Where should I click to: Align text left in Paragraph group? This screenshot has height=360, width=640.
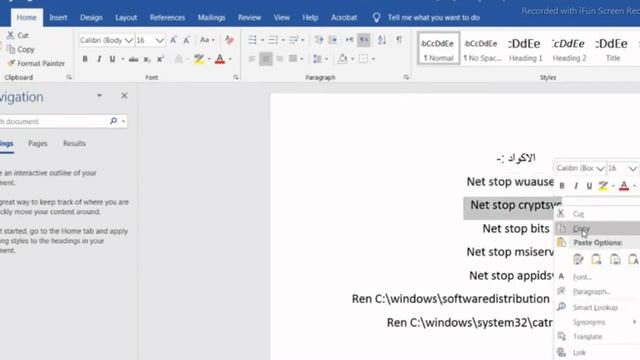[252, 59]
